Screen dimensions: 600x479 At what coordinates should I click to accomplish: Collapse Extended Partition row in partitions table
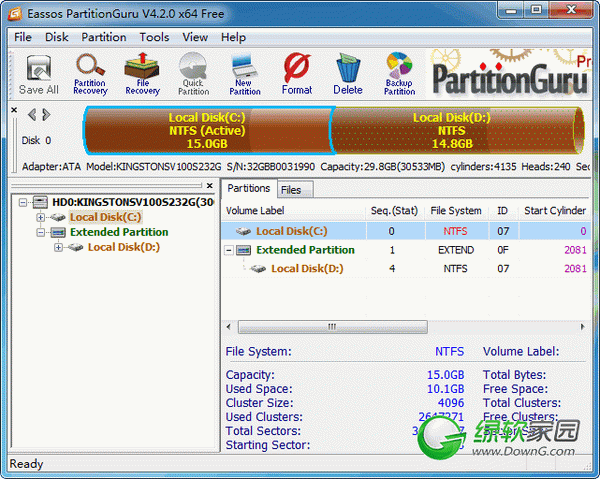click(229, 250)
